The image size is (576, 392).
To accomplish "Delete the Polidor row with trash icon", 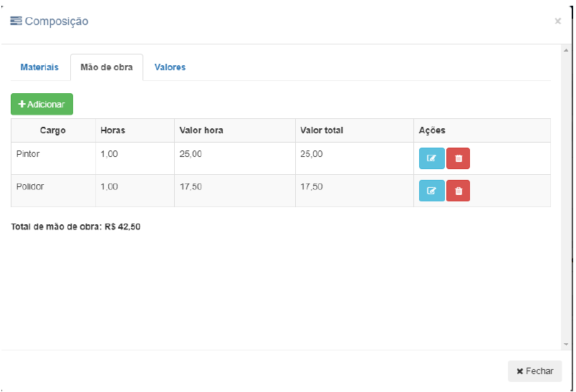I will pyautogui.click(x=458, y=191).
